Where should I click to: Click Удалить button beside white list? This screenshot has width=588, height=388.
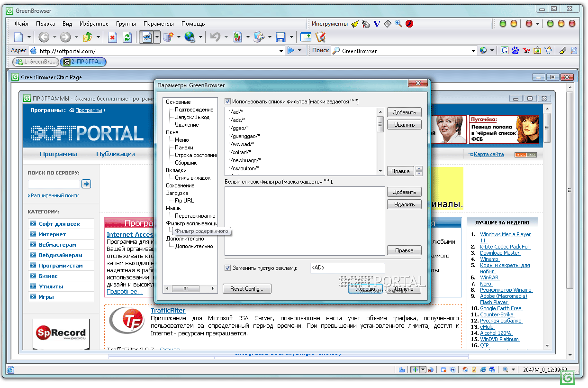404,204
